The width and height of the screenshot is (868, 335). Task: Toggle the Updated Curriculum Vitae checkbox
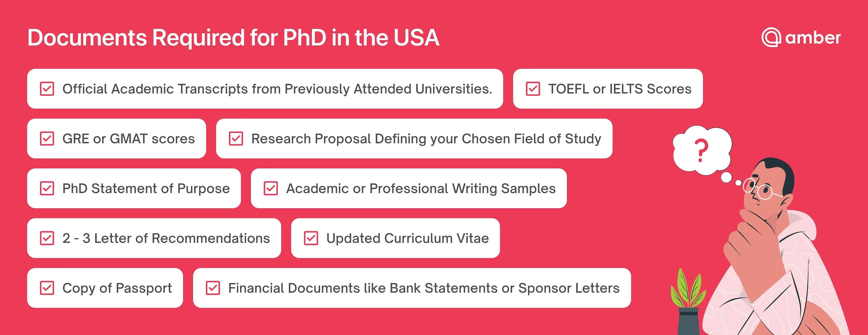click(x=311, y=238)
